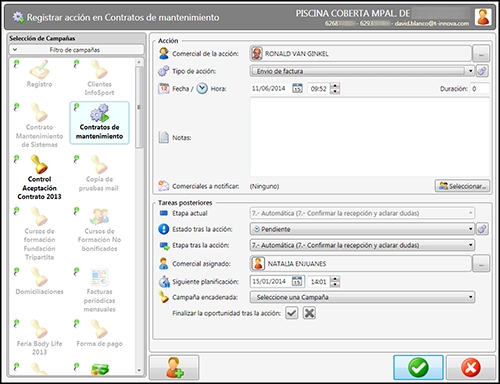Open the Campaña encadenada dropdown
Viewport: 500px width, 384px height.
click(x=471, y=297)
